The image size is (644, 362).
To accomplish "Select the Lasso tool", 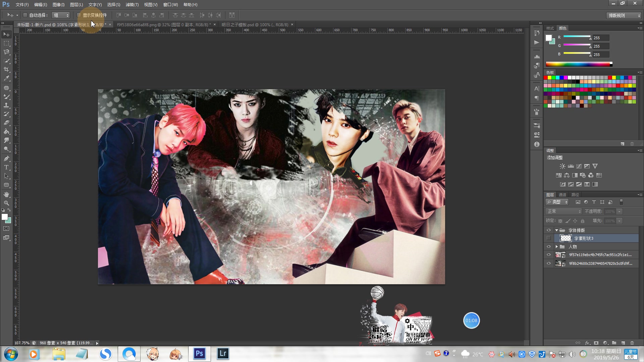I will click(x=6, y=52).
